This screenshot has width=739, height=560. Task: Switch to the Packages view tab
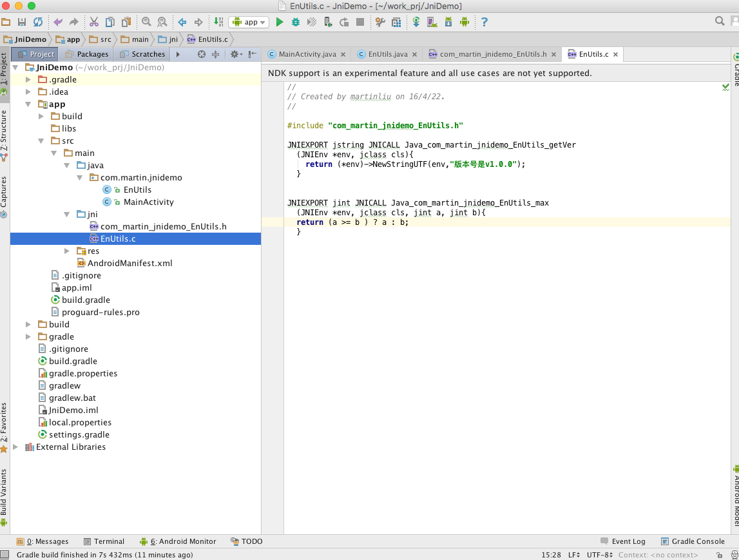coord(87,54)
